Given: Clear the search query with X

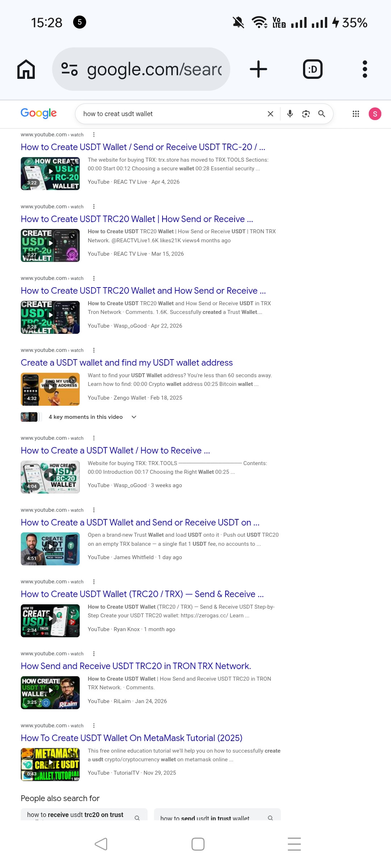Looking at the screenshot, I should 270,114.
